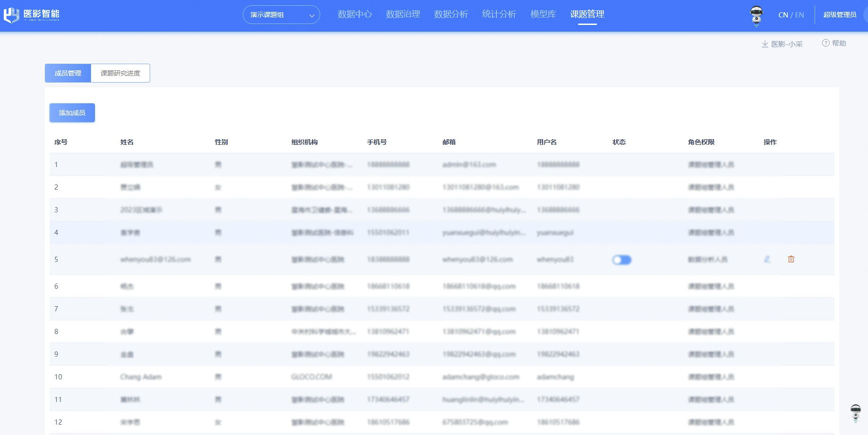
Task: Open the 数据中心 menu
Action: (355, 14)
